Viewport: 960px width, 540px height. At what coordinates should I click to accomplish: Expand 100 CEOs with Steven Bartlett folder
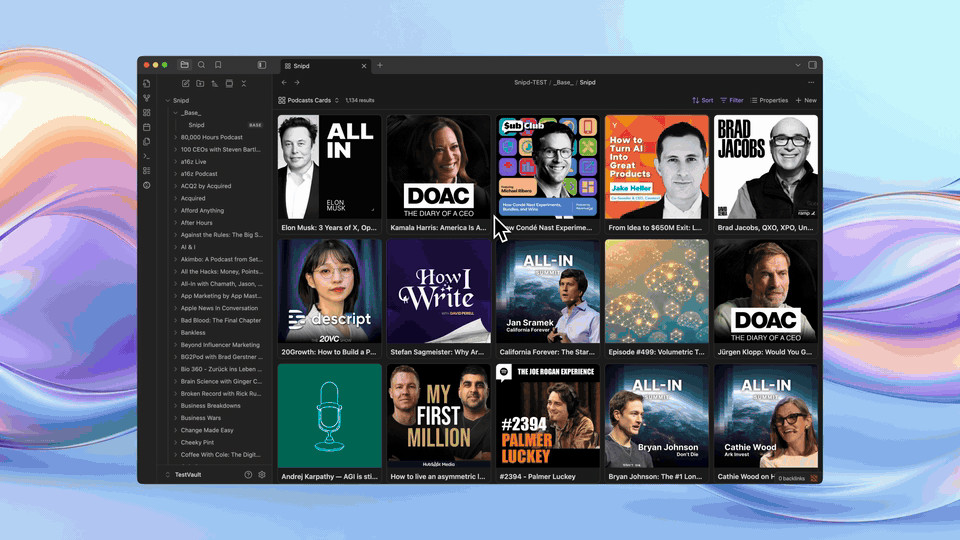[x=175, y=149]
